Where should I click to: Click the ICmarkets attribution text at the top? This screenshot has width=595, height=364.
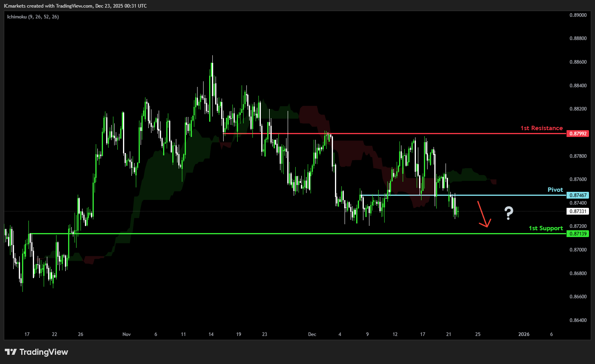click(75, 6)
